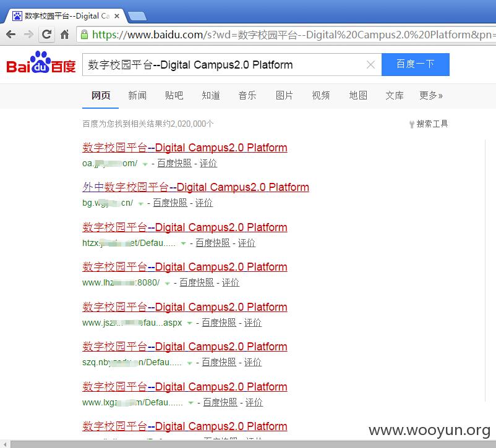
Task: Open first result with oa. URL
Action: [185, 148]
